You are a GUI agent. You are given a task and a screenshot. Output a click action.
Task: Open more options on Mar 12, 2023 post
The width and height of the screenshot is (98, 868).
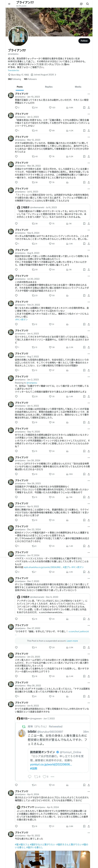pyautogui.click(x=89, y=137)
